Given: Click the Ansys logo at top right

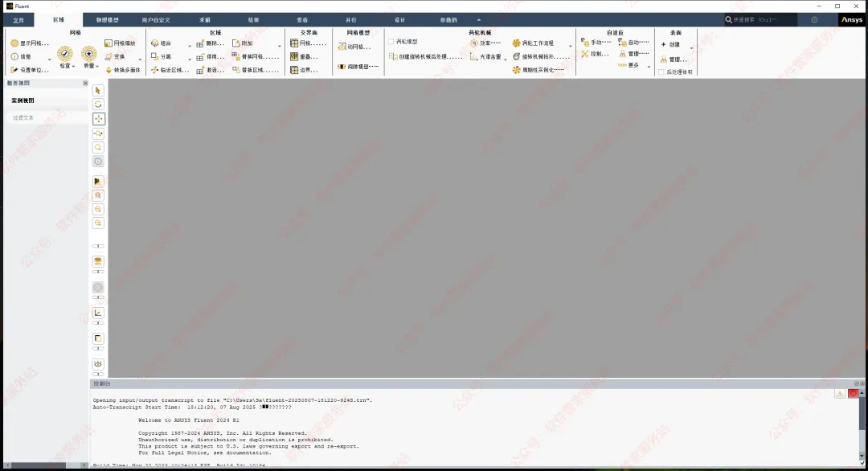Looking at the screenshot, I should pos(852,20).
